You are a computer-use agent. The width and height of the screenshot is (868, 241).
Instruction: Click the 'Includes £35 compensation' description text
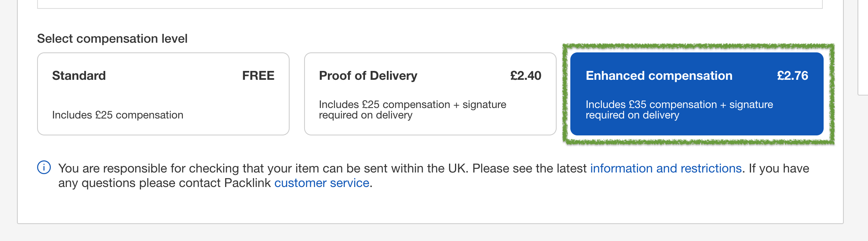pyautogui.click(x=679, y=110)
